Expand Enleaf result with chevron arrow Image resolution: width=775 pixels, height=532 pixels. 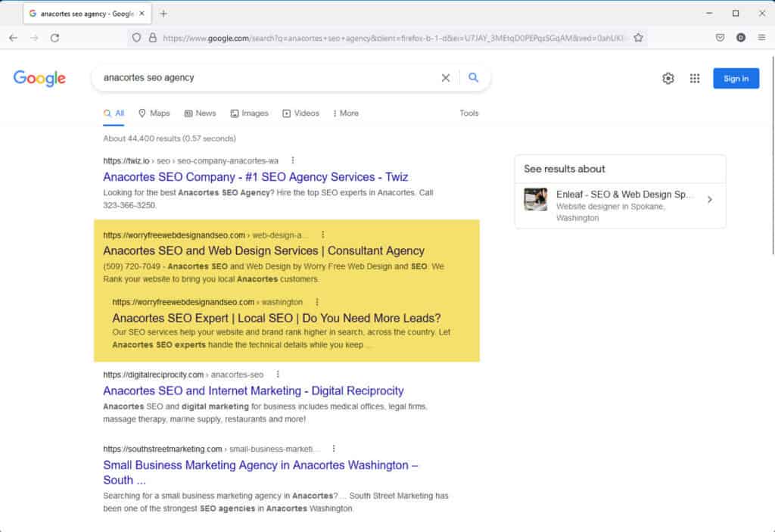tap(710, 200)
